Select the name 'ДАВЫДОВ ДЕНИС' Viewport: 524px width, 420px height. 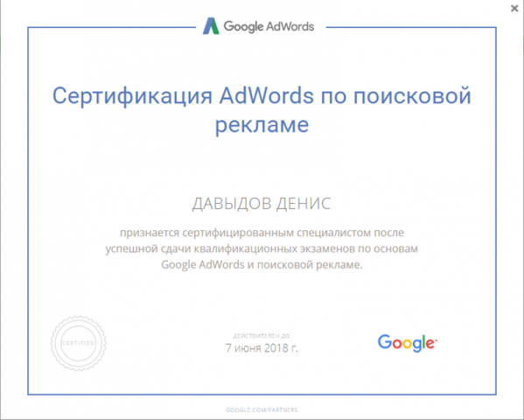(x=262, y=204)
